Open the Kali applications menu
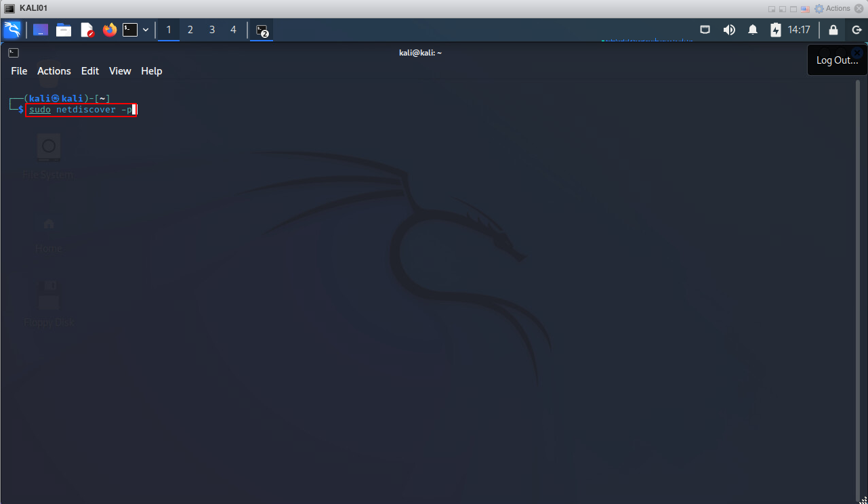 (x=12, y=30)
